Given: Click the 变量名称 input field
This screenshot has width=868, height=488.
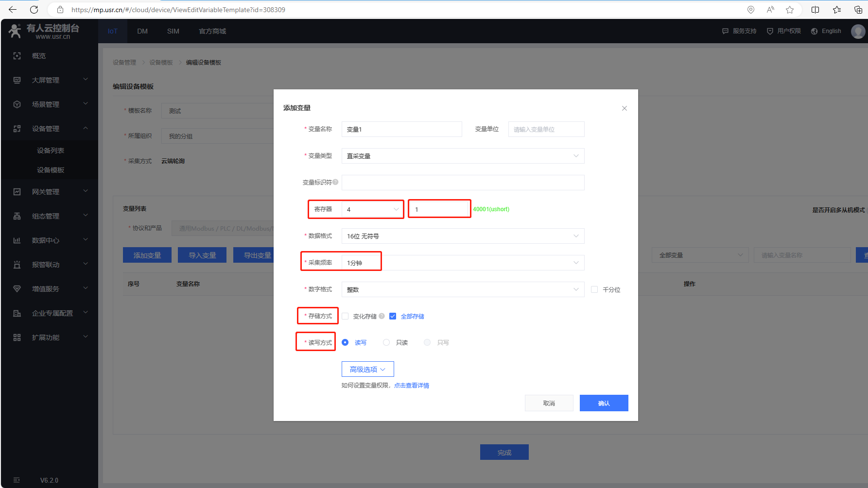Looking at the screenshot, I should tap(401, 129).
